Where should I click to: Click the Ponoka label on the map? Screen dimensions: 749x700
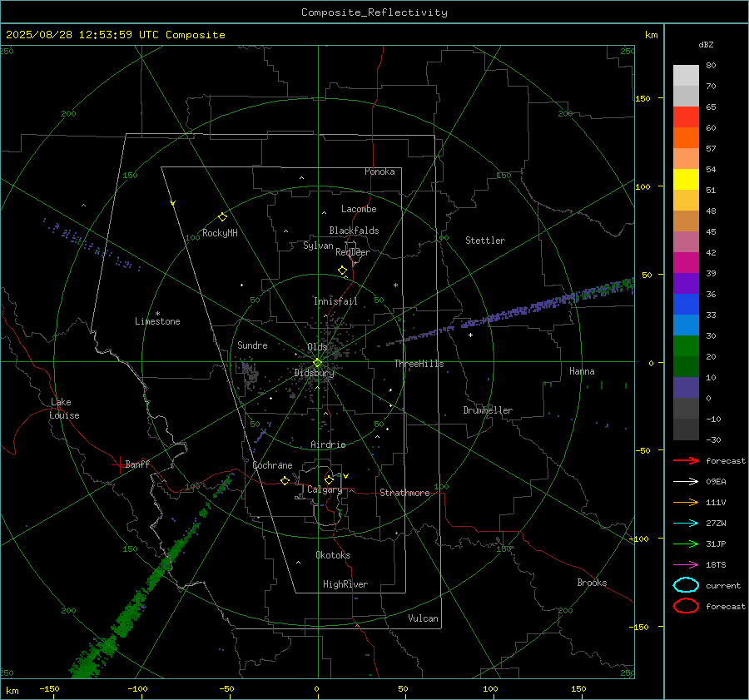[379, 171]
